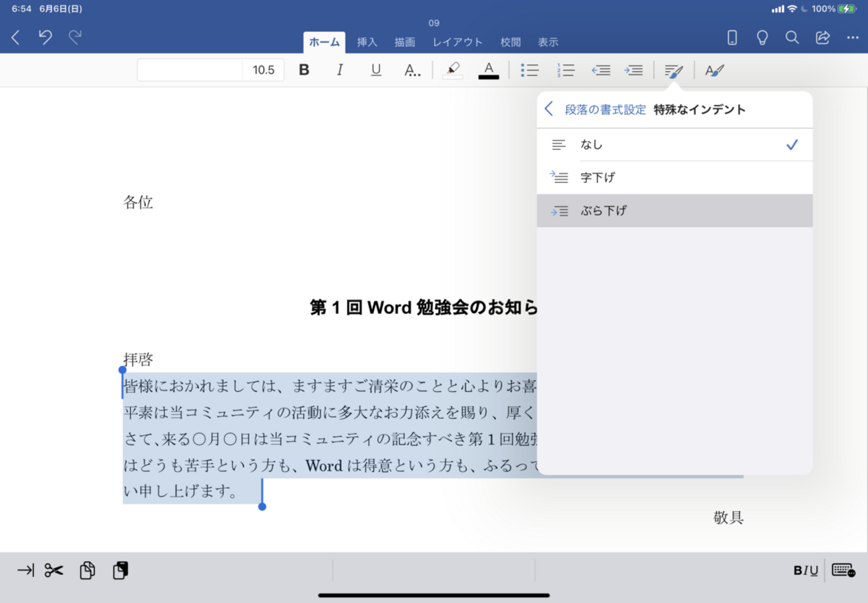This screenshot has height=603, width=868.
Task: Tap the 各位 line in the document
Action: pos(138,202)
